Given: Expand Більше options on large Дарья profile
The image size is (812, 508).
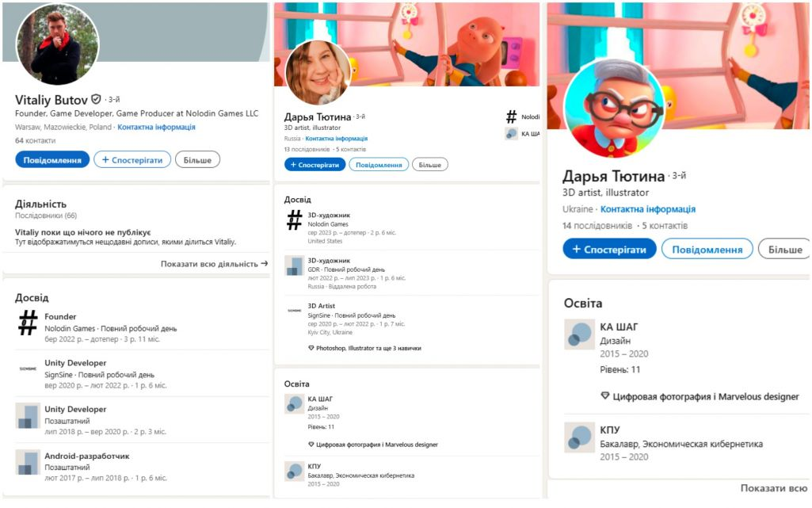Looking at the screenshot, I should [784, 250].
